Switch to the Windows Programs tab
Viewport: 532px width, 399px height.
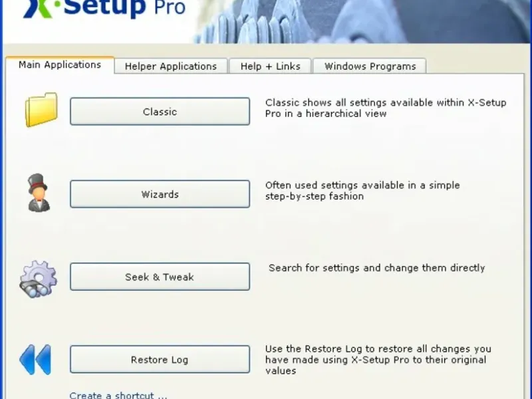click(370, 66)
